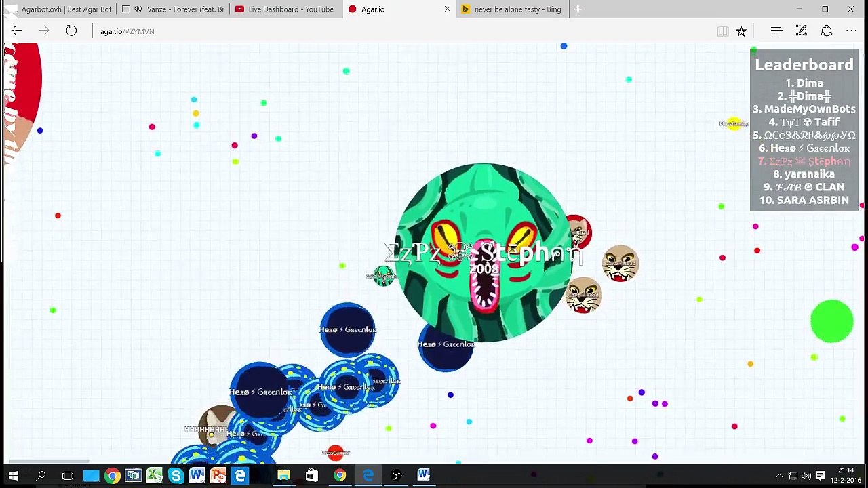Click the audio speaker icon on the Vanze tab

pos(138,9)
